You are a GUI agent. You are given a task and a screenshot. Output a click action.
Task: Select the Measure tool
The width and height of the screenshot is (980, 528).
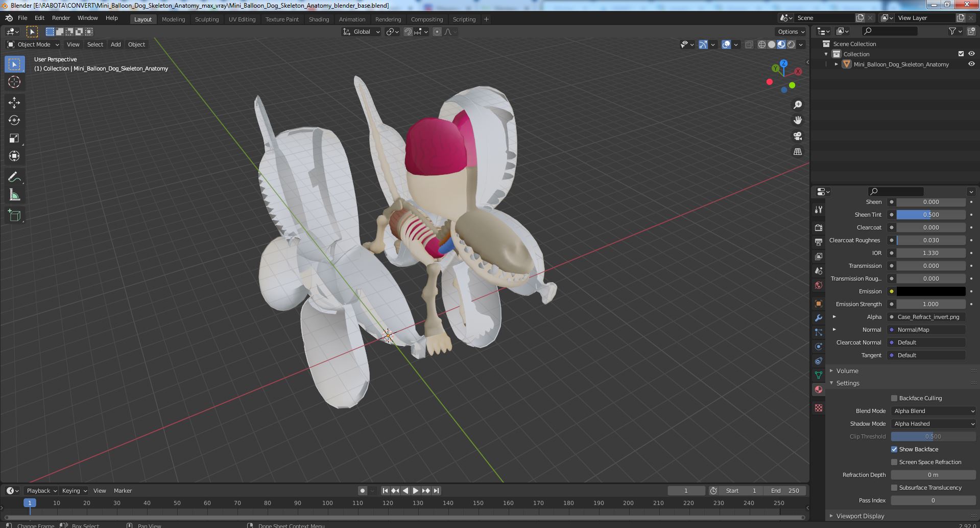[x=14, y=195]
